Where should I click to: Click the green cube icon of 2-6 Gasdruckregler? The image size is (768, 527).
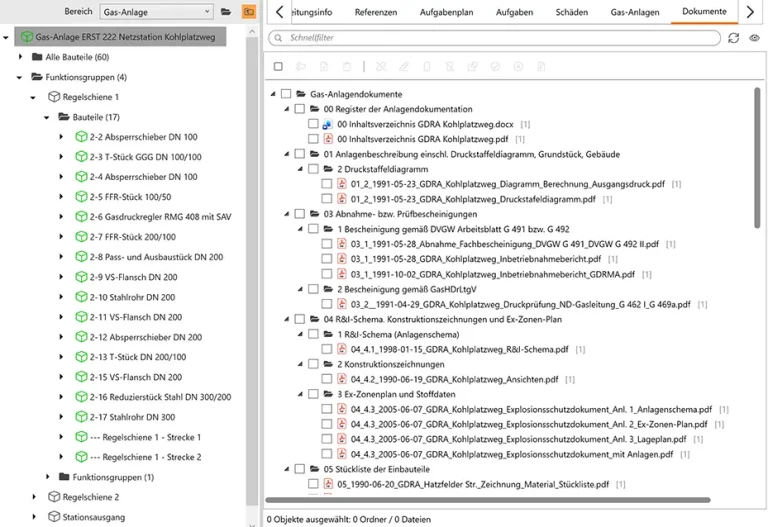pyautogui.click(x=81, y=217)
